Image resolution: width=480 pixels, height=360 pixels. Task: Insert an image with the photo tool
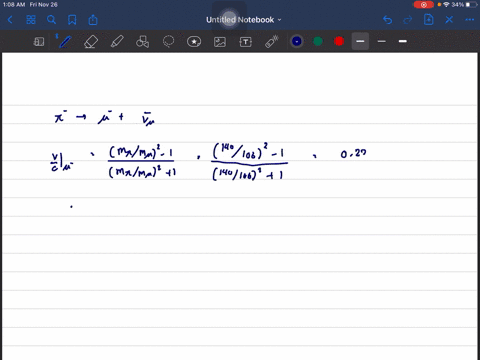click(220, 42)
